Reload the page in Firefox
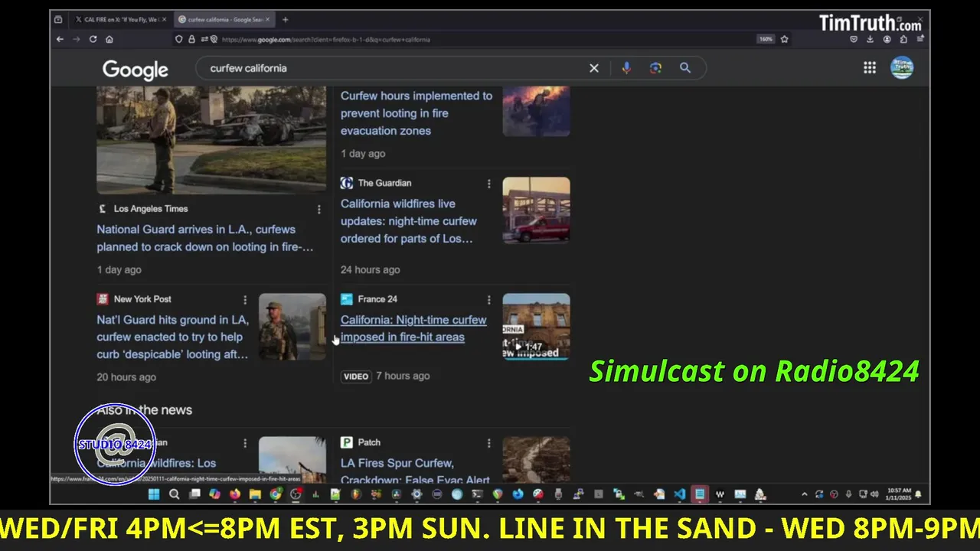The width and height of the screenshot is (980, 551). [93, 39]
